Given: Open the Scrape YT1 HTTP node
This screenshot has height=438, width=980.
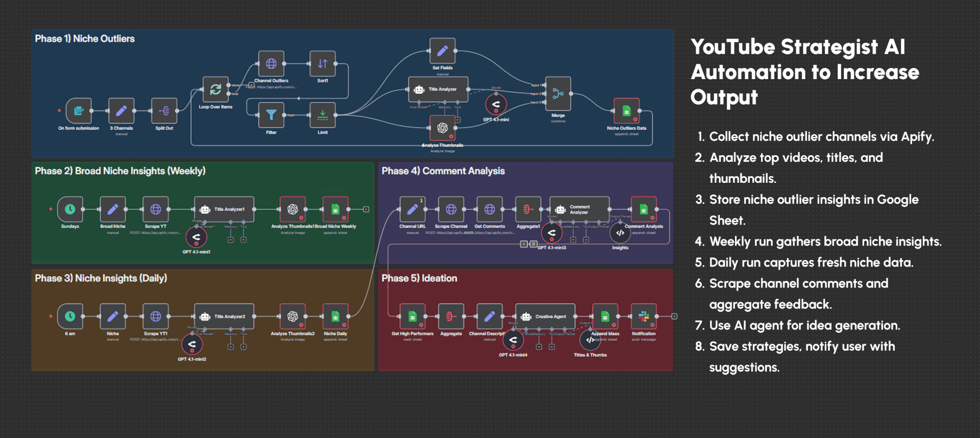Looking at the screenshot, I should (x=156, y=317).
